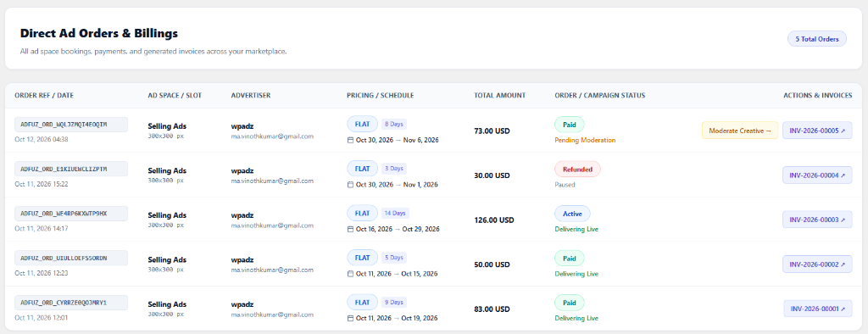Click Paid status badge in 50.00 USD row
This screenshot has width=868, height=334.
(569, 258)
